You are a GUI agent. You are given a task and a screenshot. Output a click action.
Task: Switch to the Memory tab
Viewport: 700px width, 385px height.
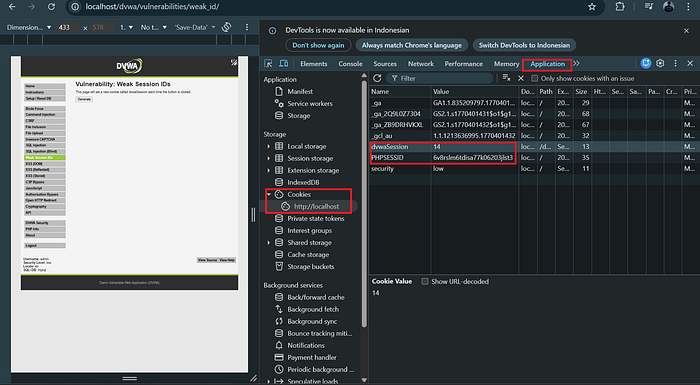(x=506, y=64)
